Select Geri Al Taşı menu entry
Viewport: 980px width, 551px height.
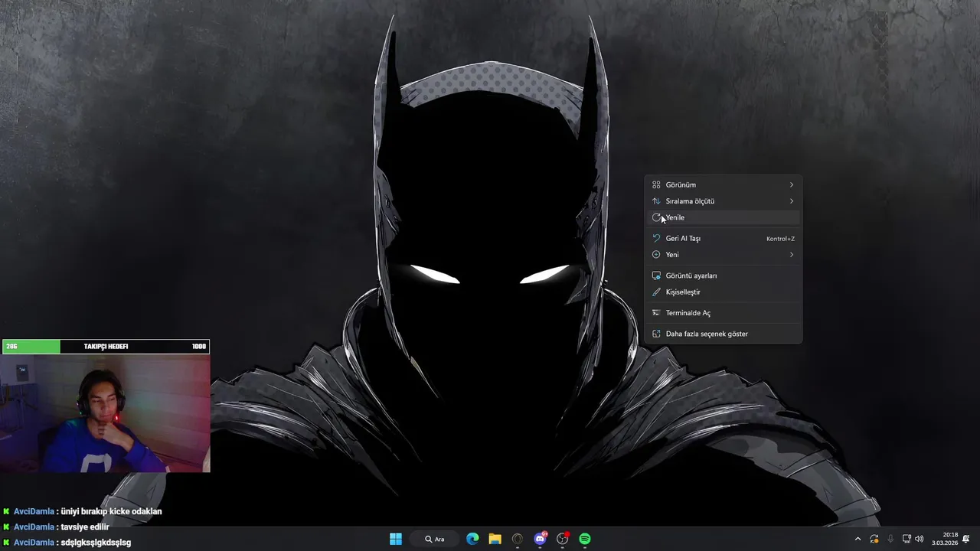tap(724, 238)
